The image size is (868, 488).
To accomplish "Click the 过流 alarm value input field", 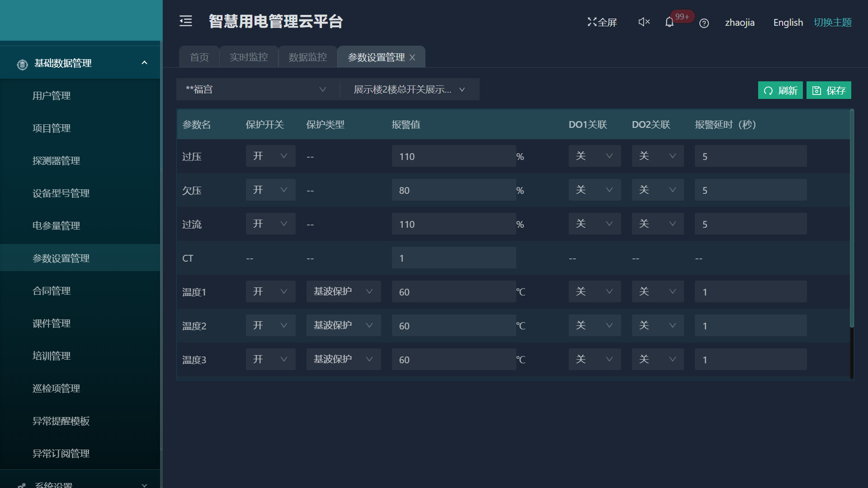I will tap(453, 224).
